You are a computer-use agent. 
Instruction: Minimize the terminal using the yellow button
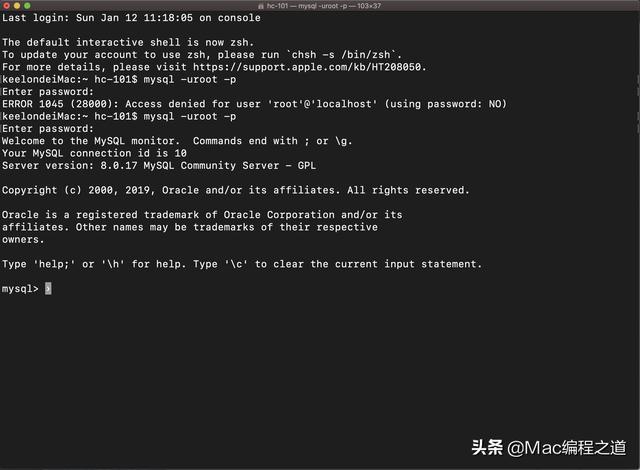[17, 6]
